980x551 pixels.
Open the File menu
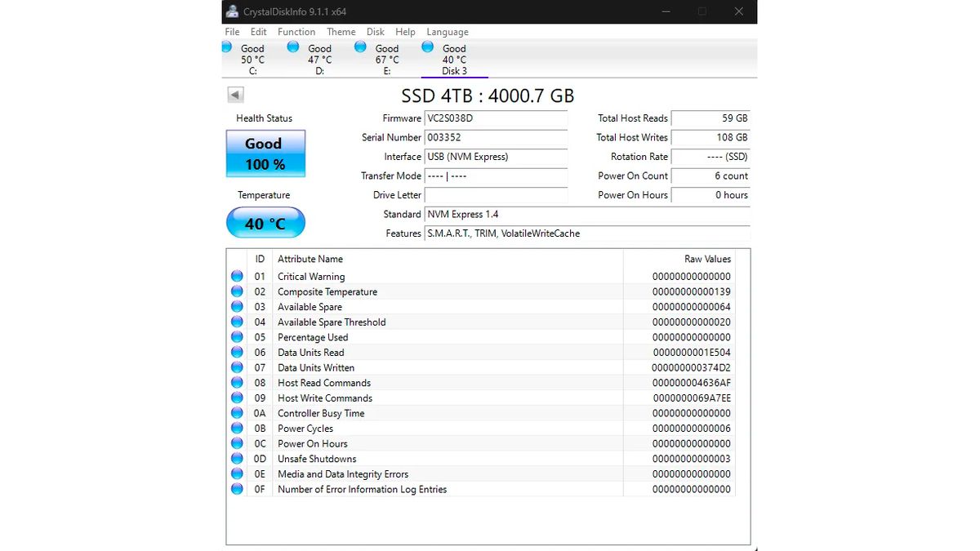(x=232, y=32)
